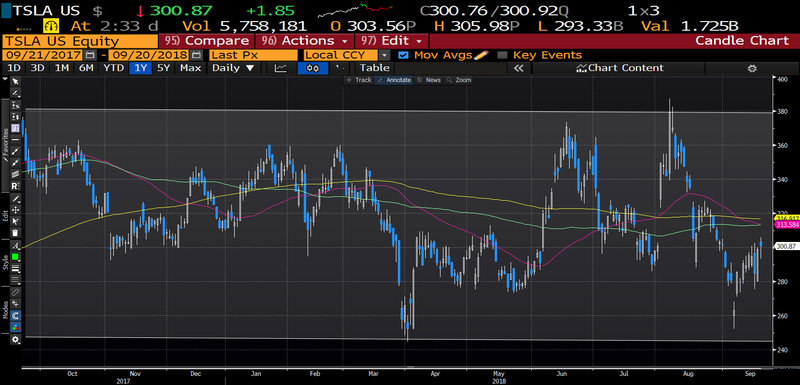Select the highlighted rectangle annotation tool
The image size is (800, 385).
(15, 128)
